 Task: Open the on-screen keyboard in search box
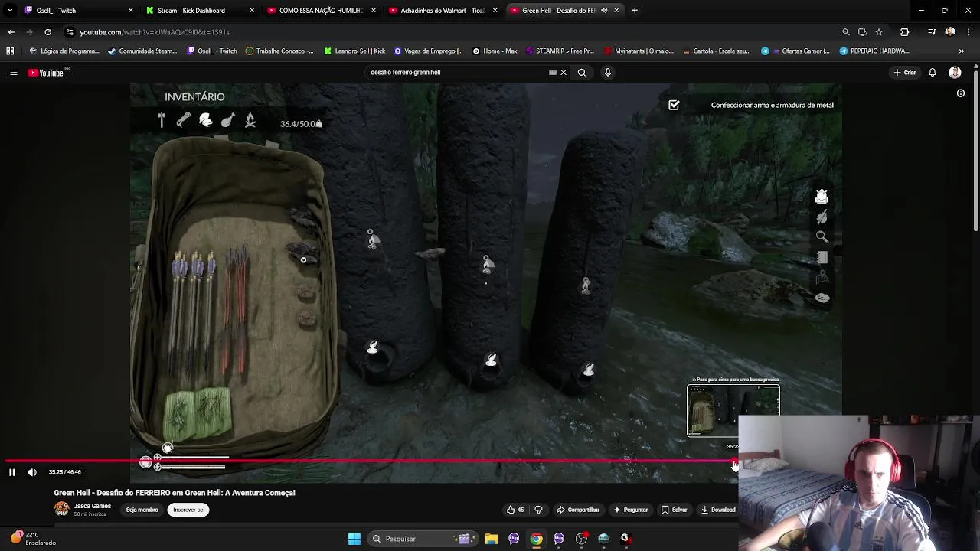(x=553, y=73)
